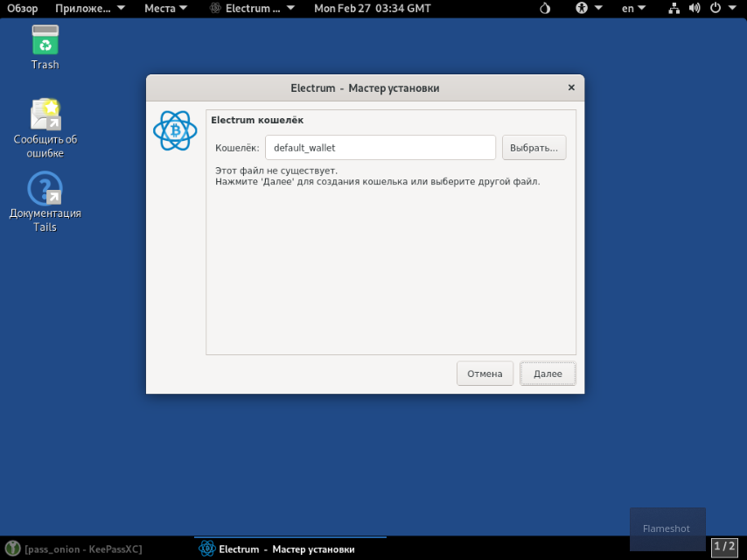This screenshot has width=747, height=560.
Task: Open the 'Документация Tails' desktop icon
Action: pyautogui.click(x=45, y=190)
